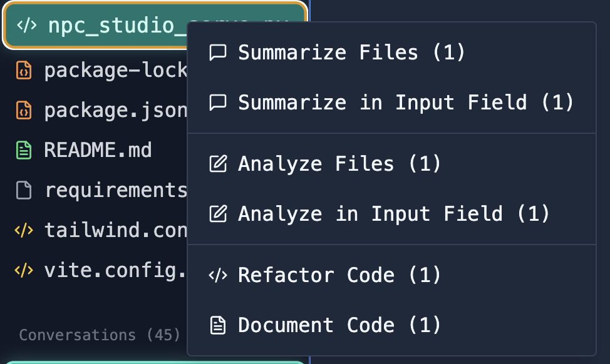Click the code brackets icon on Refactor Code
The image size is (610, 364).
pyautogui.click(x=217, y=275)
